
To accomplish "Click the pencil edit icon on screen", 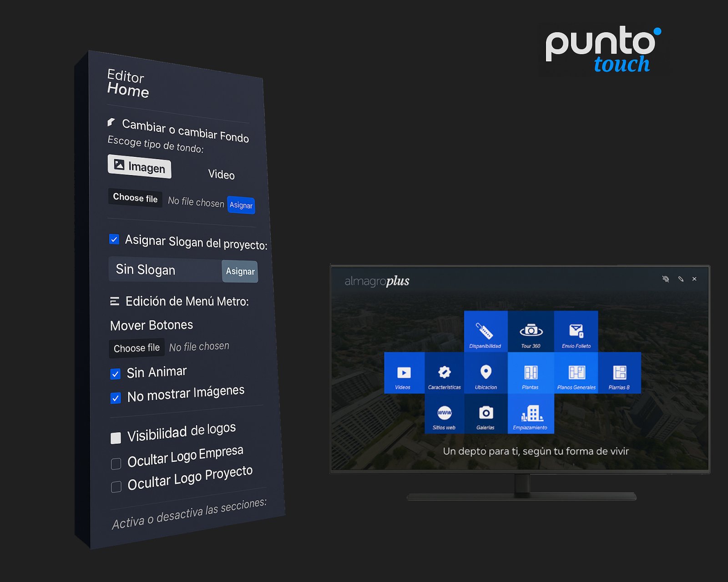I will pyautogui.click(x=681, y=279).
